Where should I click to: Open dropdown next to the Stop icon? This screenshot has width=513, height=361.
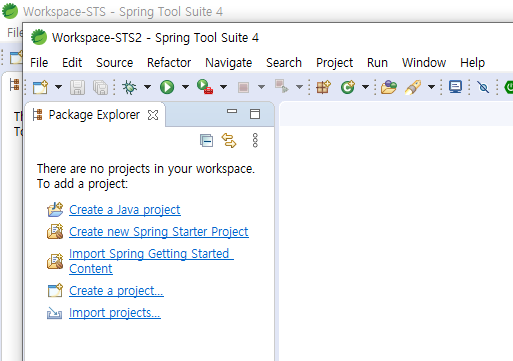coord(262,87)
